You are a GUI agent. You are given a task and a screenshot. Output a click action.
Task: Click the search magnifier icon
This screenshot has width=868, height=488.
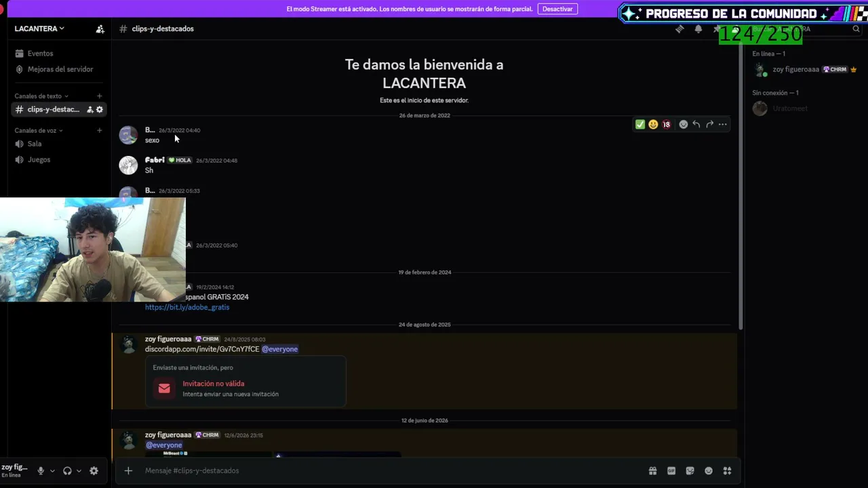click(856, 29)
